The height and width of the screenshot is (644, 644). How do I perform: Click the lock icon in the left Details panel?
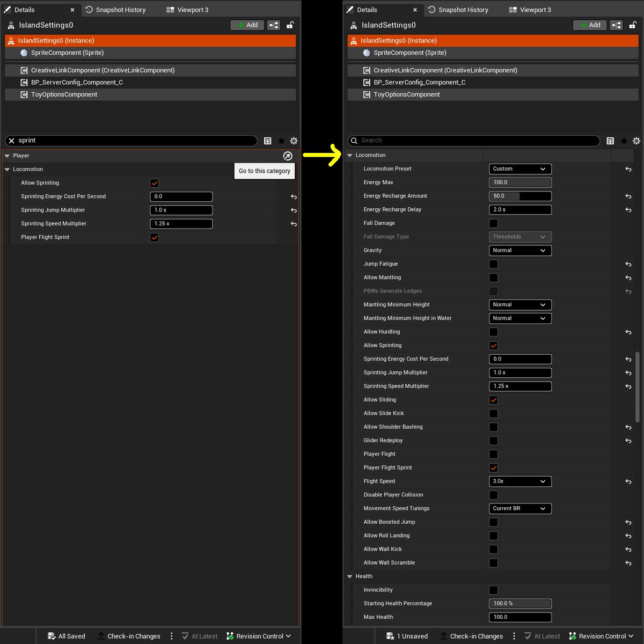tap(290, 25)
